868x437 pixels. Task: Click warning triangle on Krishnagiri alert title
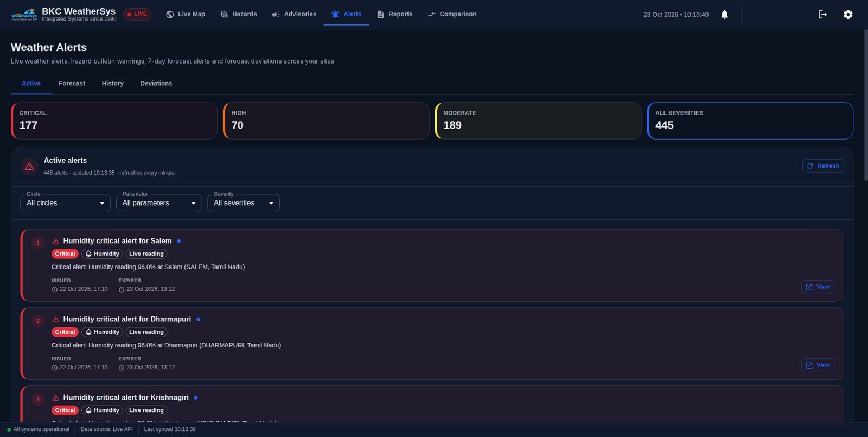coord(55,397)
